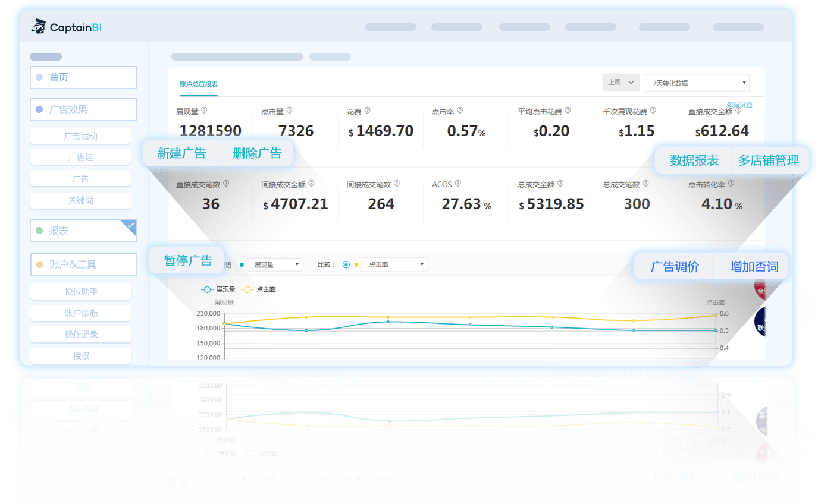
Task: Click help icon next to 点击量 metric
Action: (x=289, y=111)
